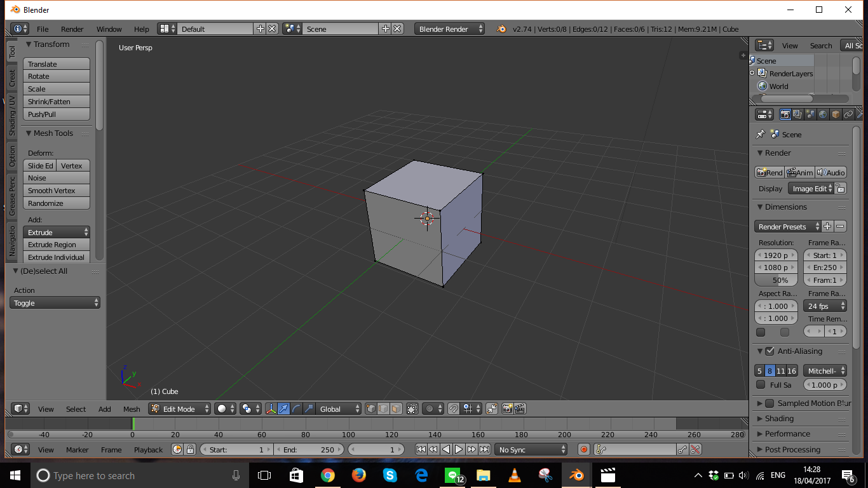Open the Toggle action dropdown
The height and width of the screenshot is (488, 868).
coord(55,302)
